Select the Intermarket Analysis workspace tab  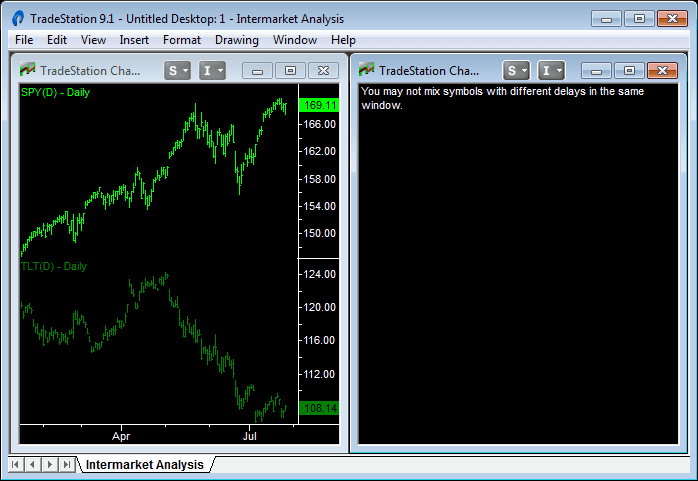[145, 465]
